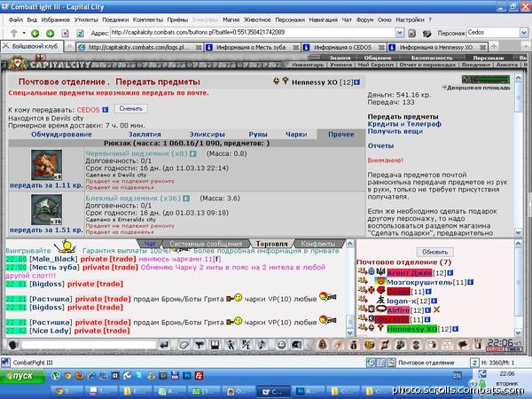This screenshot has height=399, width=532.
Task: Click the go icon right of address bar
Action: coord(412,34)
